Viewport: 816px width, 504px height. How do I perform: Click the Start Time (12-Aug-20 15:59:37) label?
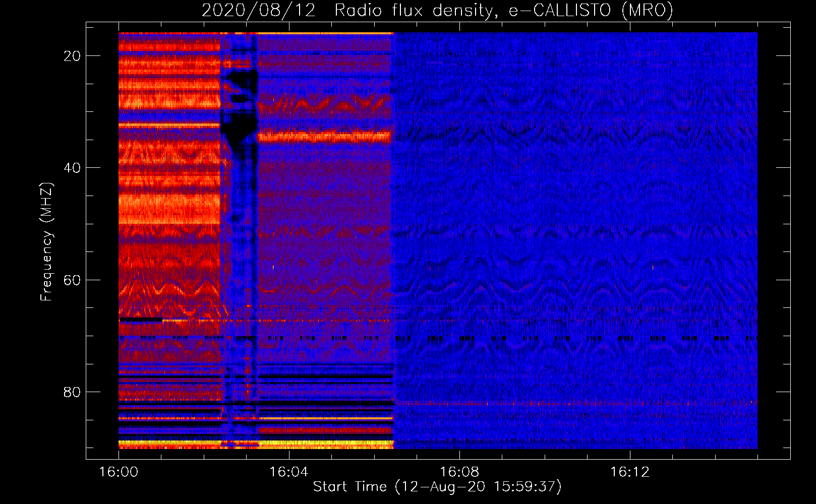pyautogui.click(x=437, y=487)
